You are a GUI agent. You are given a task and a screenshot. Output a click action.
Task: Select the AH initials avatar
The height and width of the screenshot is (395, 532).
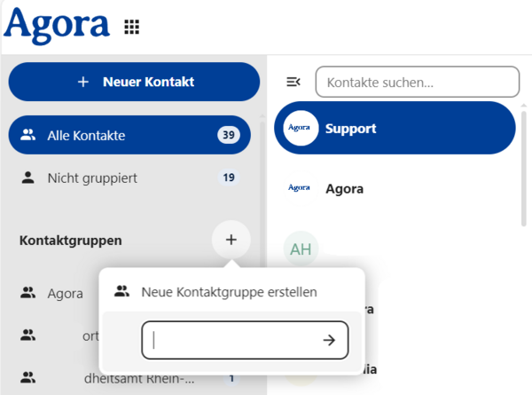pos(301,249)
